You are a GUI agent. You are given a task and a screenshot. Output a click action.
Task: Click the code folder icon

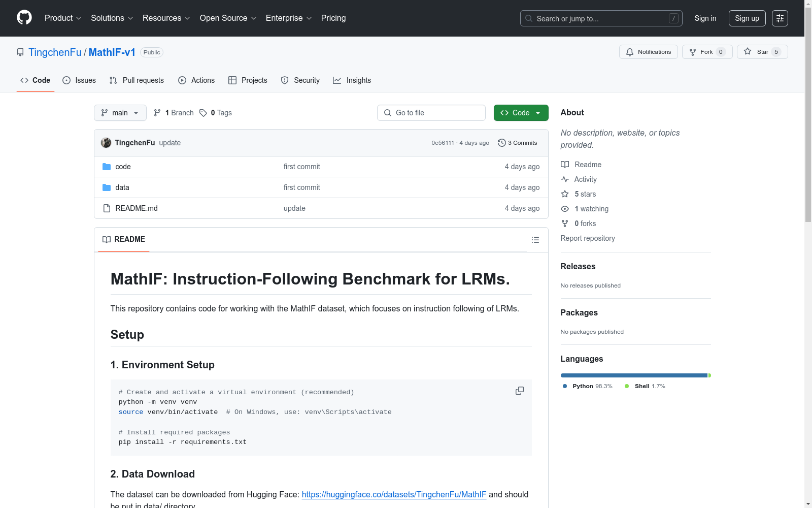(x=107, y=167)
